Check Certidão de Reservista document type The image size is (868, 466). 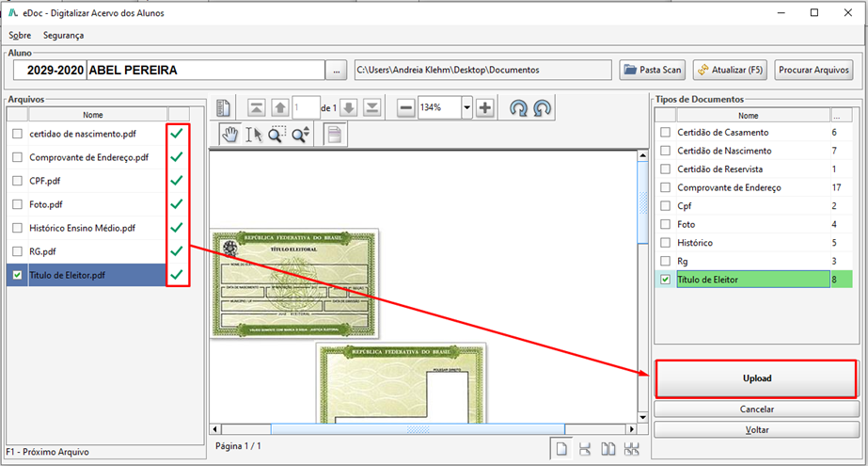[x=666, y=169]
